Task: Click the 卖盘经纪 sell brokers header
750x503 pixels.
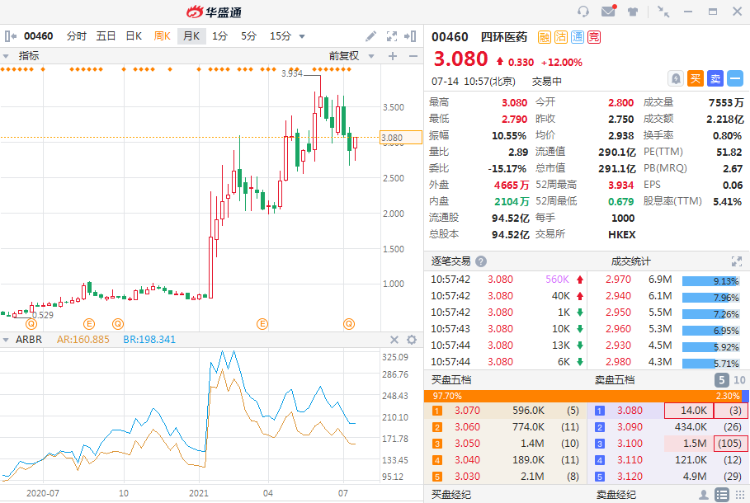Action: point(616,495)
